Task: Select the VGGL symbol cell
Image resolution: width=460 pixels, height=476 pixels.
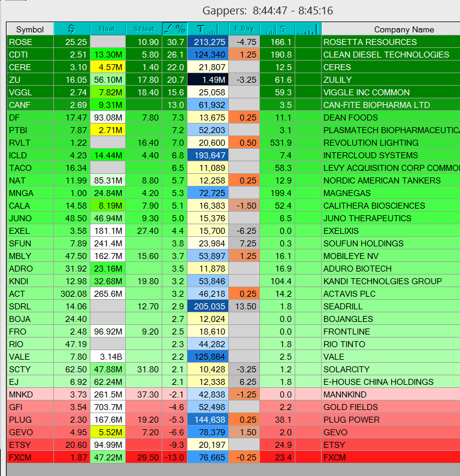Action: tap(31, 92)
